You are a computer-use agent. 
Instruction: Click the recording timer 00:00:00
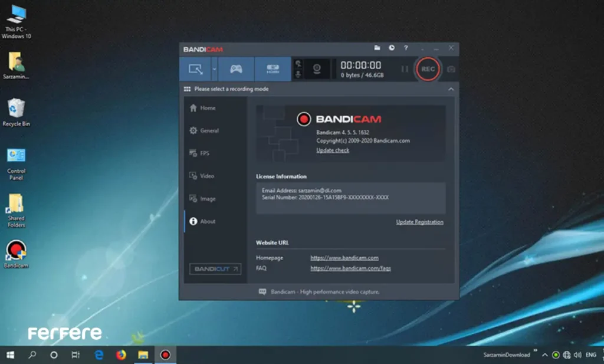coord(361,65)
